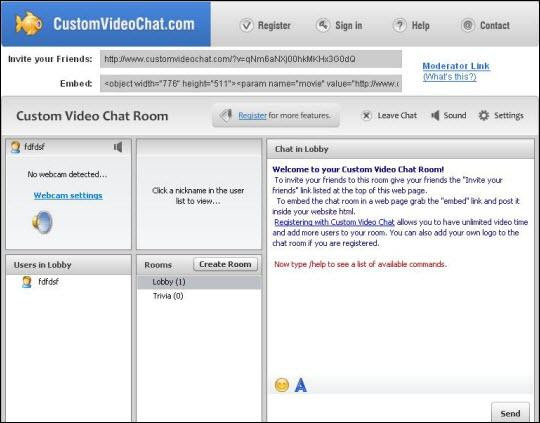This screenshot has width=540, height=423.
Task: Click the Create Room button
Action: (225, 264)
